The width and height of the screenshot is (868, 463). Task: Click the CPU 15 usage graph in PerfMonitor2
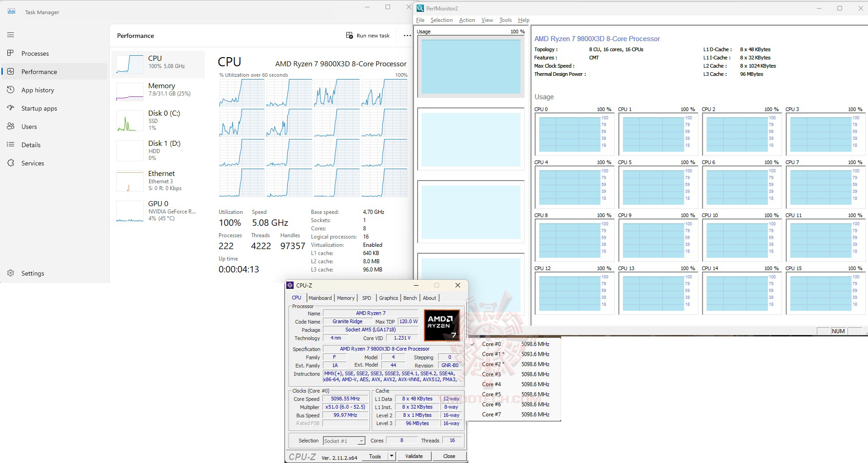[825, 293]
